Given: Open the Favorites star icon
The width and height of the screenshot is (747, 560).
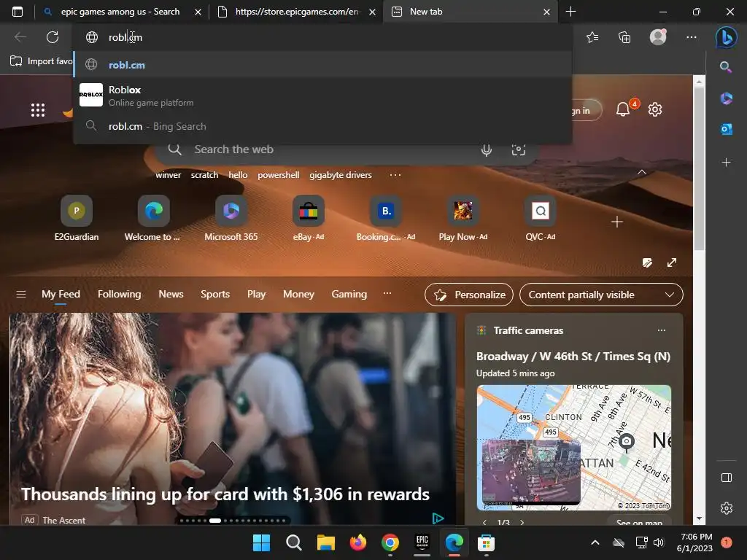Looking at the screenshot, I should [x=592, y=37].
